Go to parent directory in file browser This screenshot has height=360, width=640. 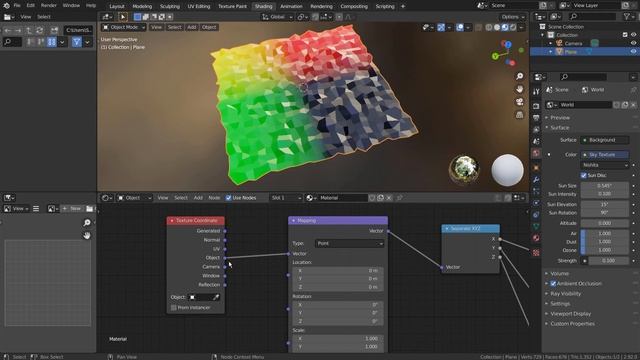[29, 31]
